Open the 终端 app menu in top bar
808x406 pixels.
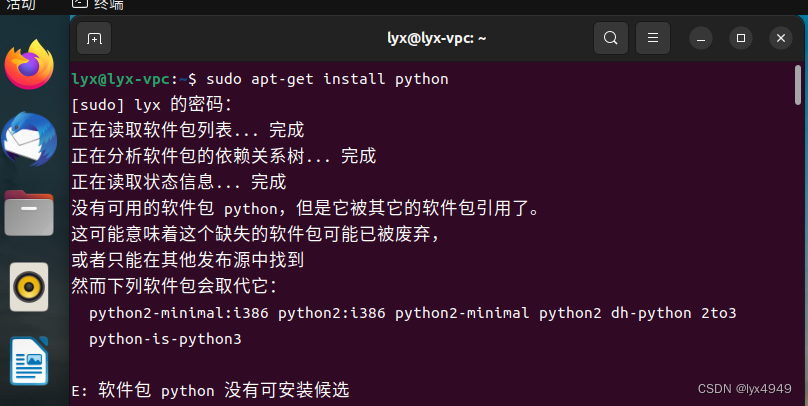pyautogui.click(x=98, y=5)
